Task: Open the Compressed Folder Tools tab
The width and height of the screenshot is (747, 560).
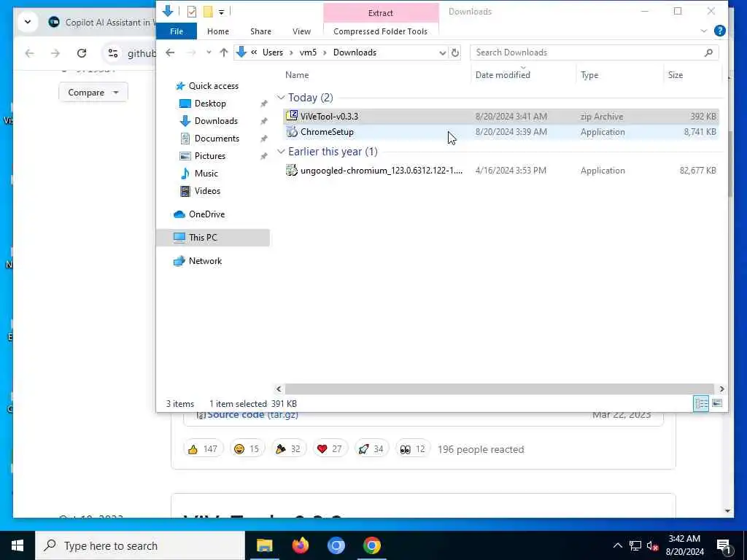Action: click(380, 31)
